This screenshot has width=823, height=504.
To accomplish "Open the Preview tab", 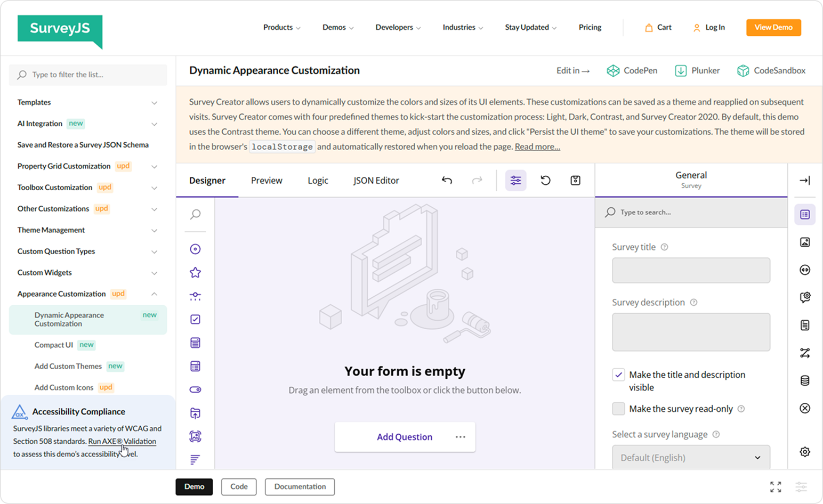I will click(266, 180).
